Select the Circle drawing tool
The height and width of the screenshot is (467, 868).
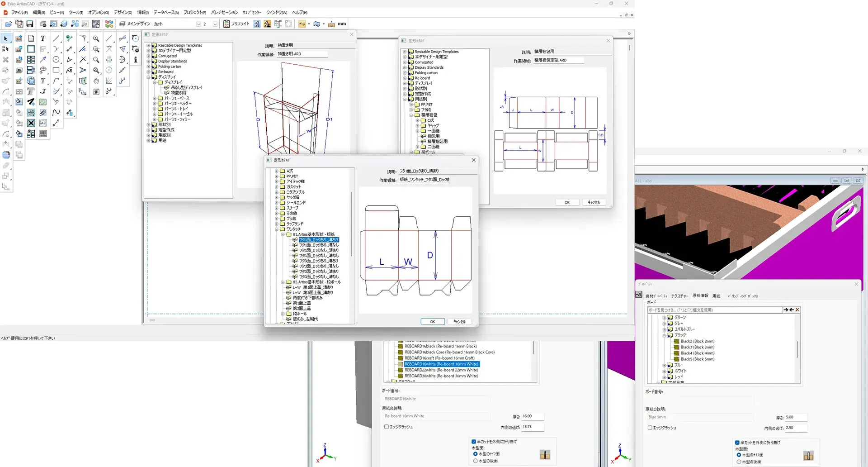56,60
